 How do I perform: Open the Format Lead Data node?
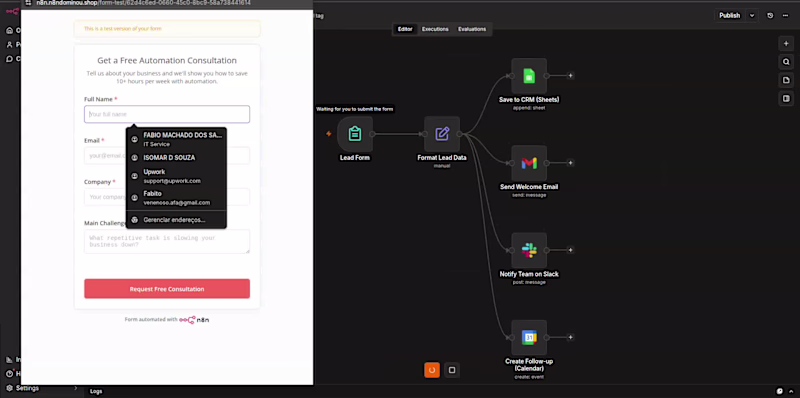[x=442, y=134]
